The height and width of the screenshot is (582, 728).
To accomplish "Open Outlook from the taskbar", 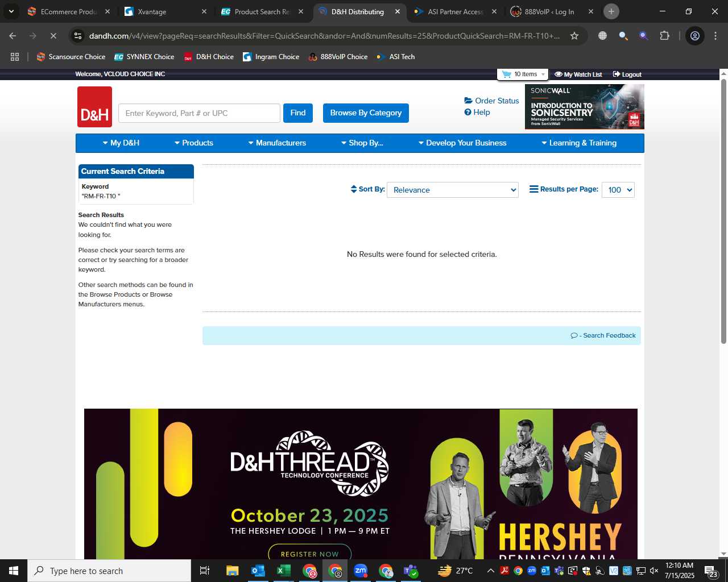I will (258, 571).
